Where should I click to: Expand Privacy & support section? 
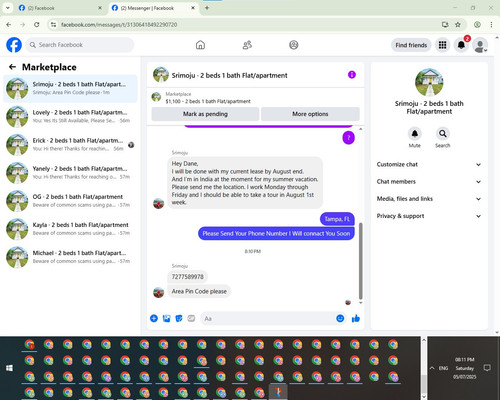(x=429, y=216)
